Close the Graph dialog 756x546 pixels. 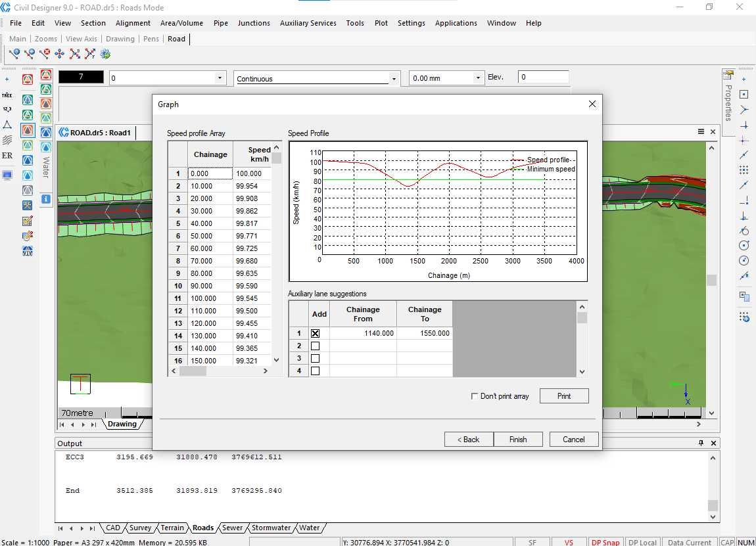point(592,104)
